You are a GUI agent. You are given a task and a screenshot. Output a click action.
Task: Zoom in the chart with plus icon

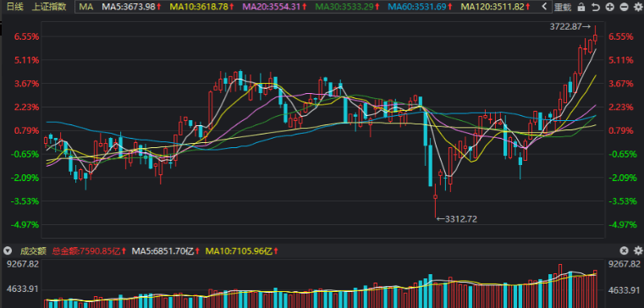tap(609, 7)
